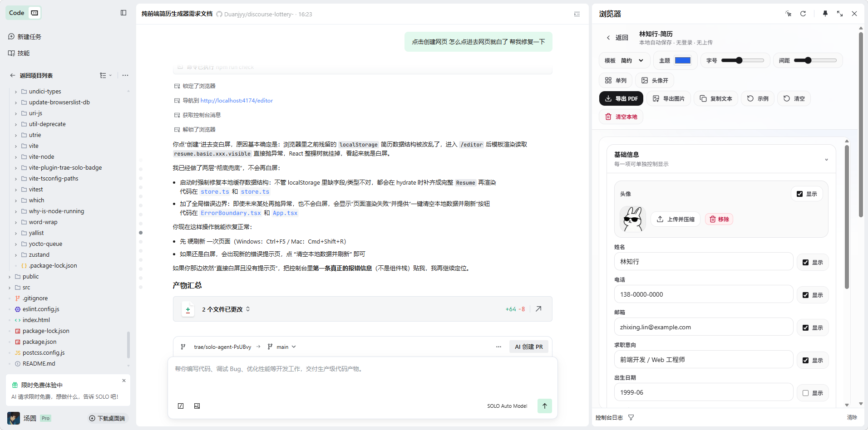868x430 pixels.
Task: Click the email input field
Action: tap(703, 327)
